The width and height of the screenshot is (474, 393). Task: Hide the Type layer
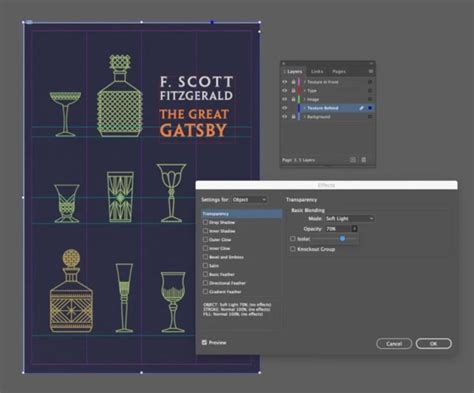click(285, 90)
